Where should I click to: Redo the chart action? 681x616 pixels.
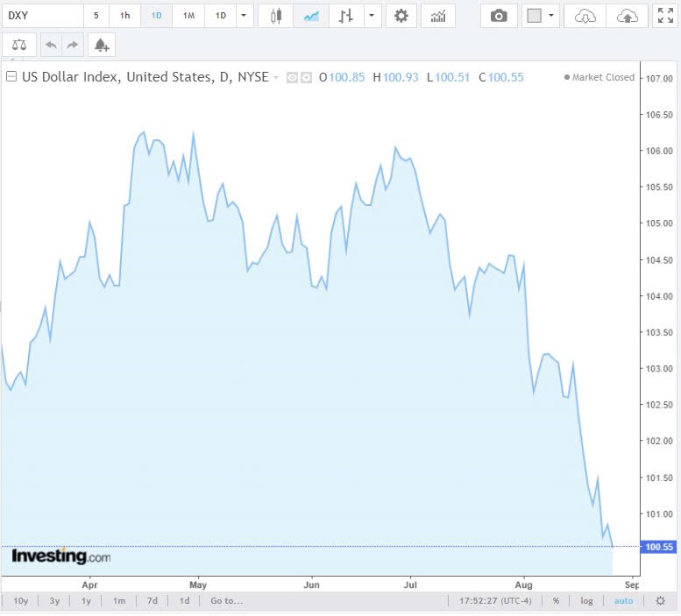pyautogui.click(x=73, y=45)
